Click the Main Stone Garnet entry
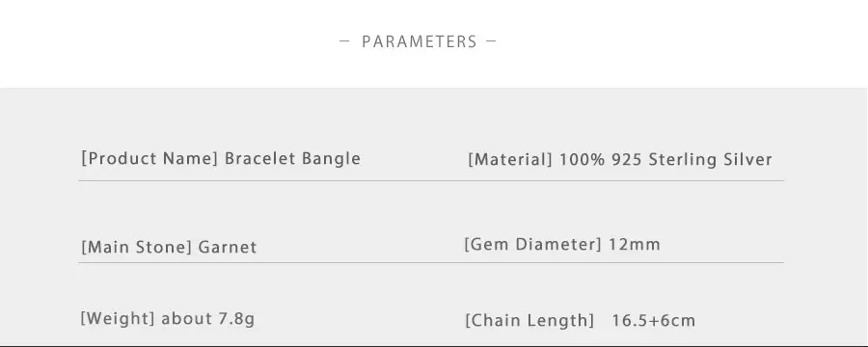 click(169, 247)
